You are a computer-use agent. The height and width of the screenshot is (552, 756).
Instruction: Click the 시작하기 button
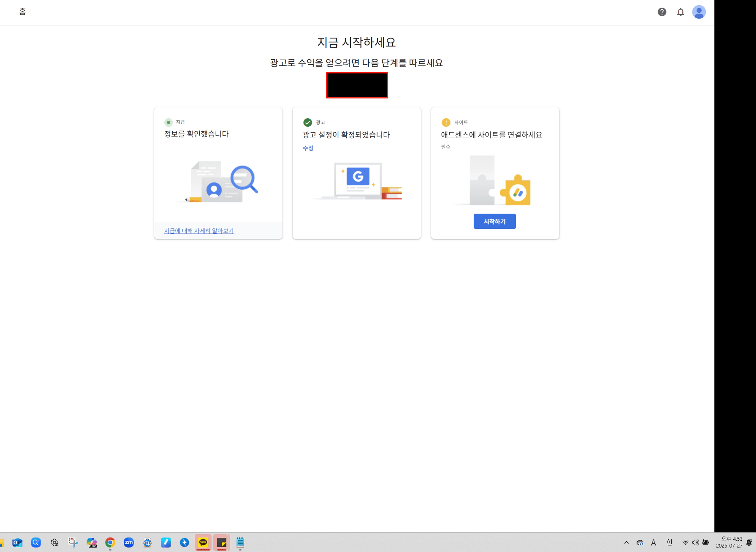[494, 221]
